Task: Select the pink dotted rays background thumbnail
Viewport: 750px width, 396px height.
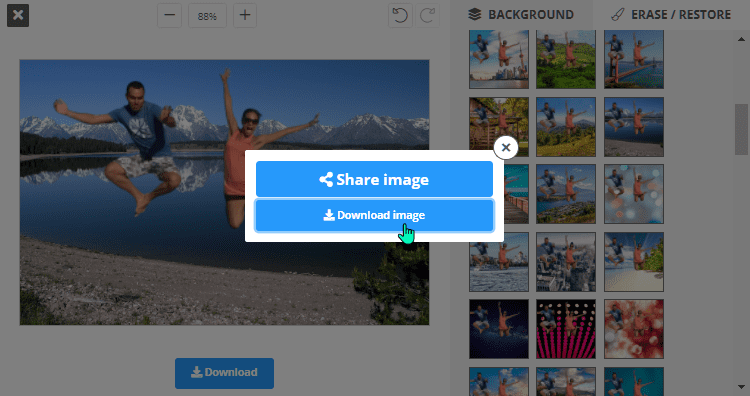Action: click(x=566, y=329)
